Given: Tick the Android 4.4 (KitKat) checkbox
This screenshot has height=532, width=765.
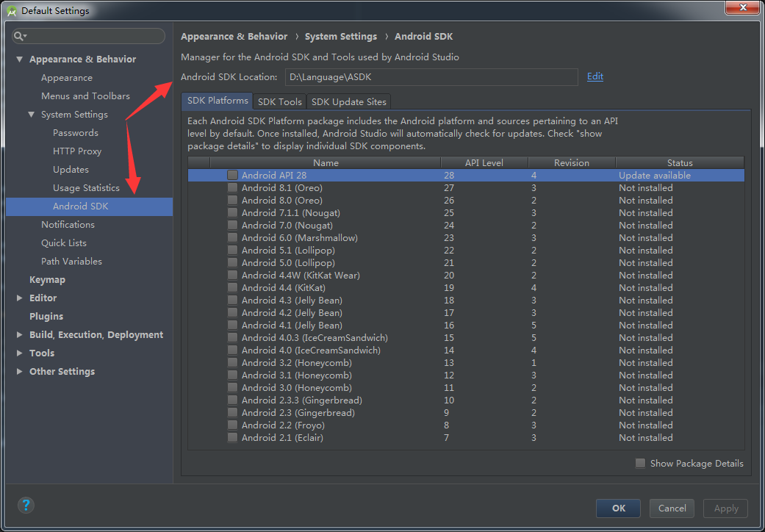Looking at the screenshot, I should point(232,288).
